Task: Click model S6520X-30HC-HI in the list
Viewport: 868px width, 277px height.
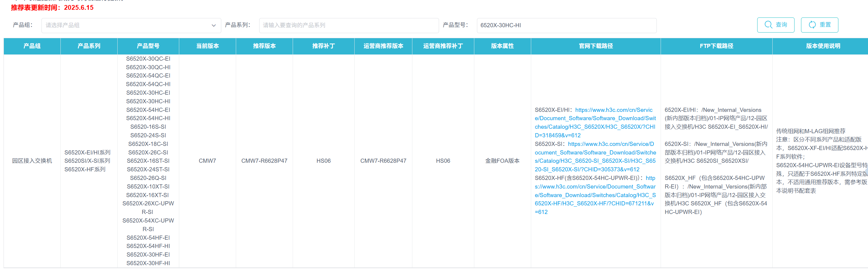Action: click(148, 101)
